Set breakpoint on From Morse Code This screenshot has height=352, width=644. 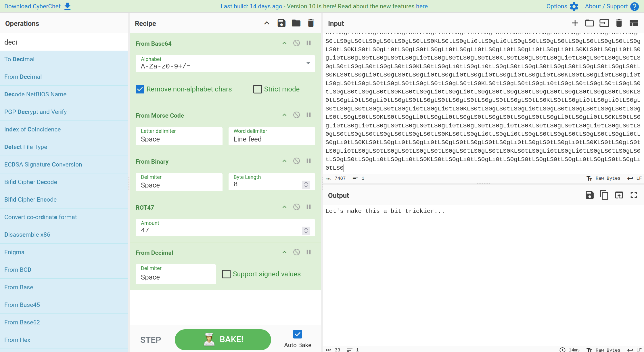(x=308, y=115)
